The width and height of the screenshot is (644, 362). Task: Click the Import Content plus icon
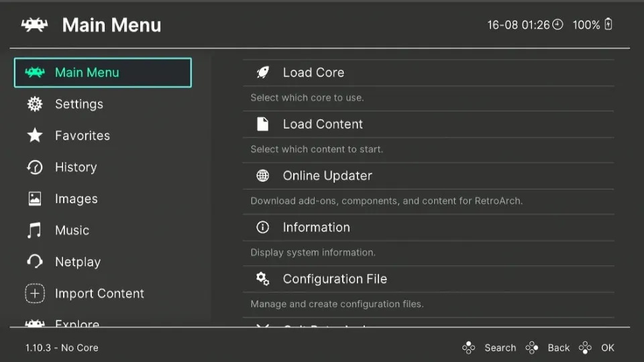pos(34,294)
